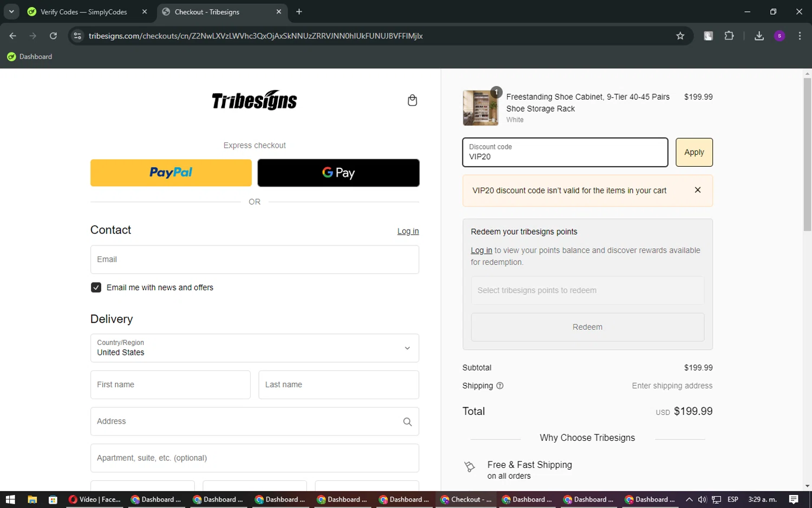Click Log in under Redeem your points
The height and width of the screenshot is (508, 812).
[481, 250]
